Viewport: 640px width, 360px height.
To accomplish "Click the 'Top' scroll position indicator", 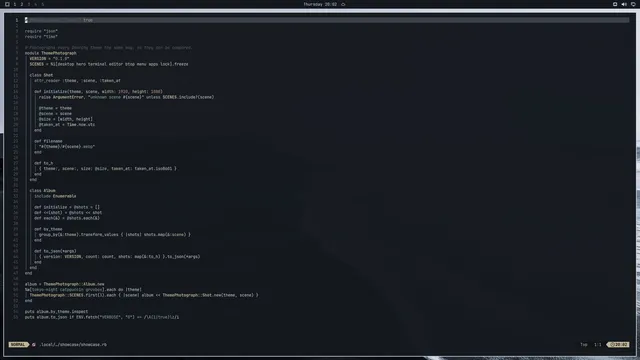I will click(584, 344).
